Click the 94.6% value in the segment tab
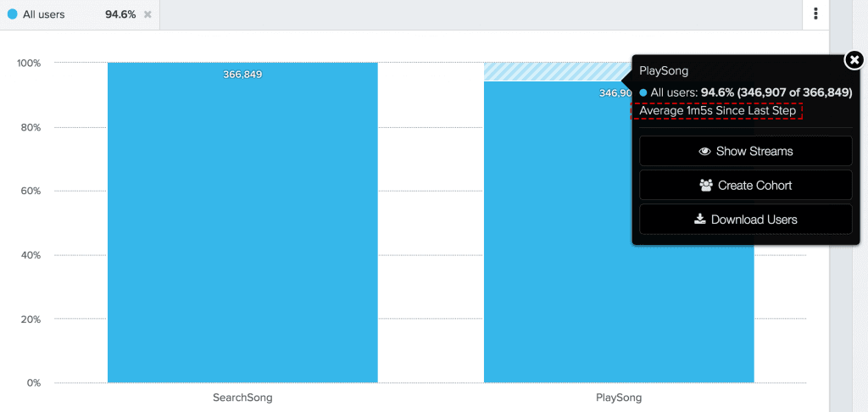The height and width of the screenshot is (412, 868). [x=120, y=14]
